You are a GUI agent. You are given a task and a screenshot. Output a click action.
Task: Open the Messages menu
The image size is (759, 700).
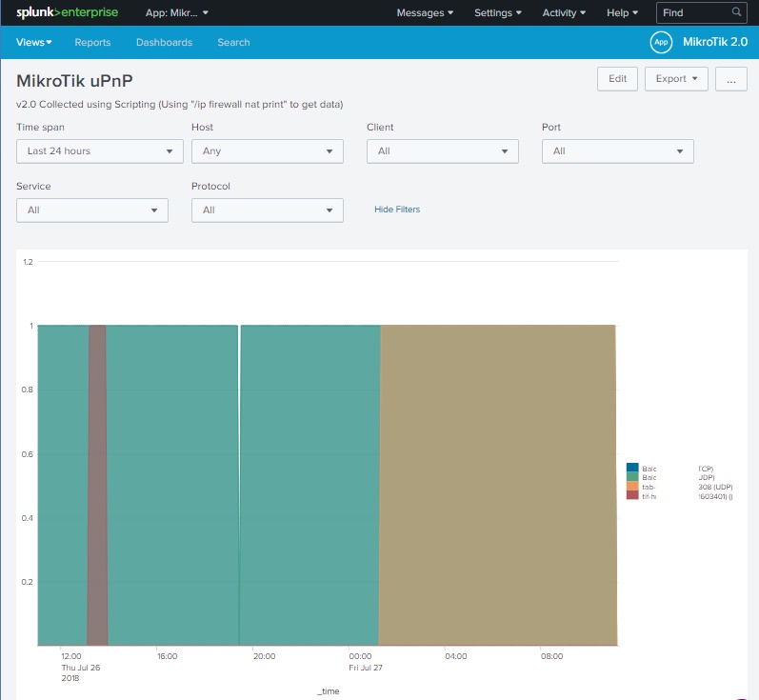point(425,13)
